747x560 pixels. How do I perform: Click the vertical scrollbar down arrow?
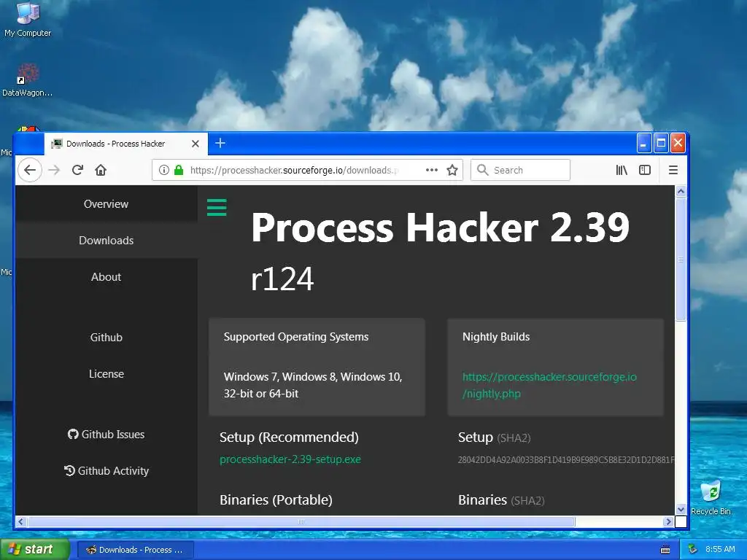(681, 509)
